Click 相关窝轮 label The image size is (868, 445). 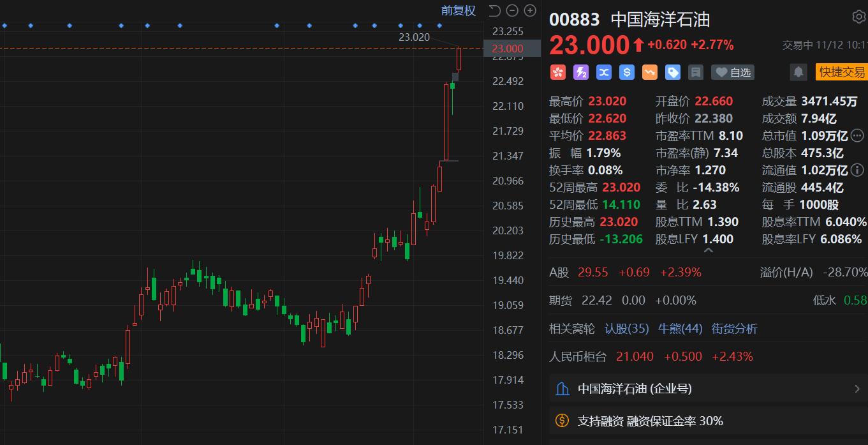point(572,329)
